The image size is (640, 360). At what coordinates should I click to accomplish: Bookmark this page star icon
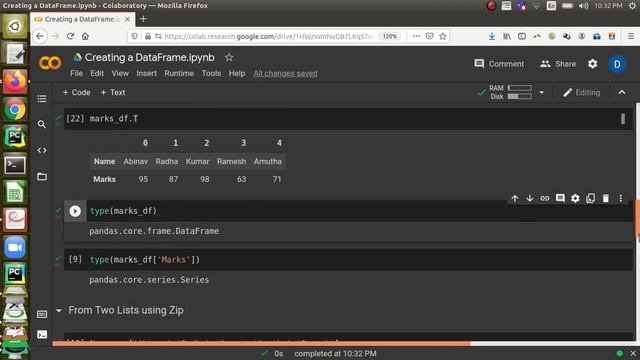pyautogui.click(x=443, y=36)
